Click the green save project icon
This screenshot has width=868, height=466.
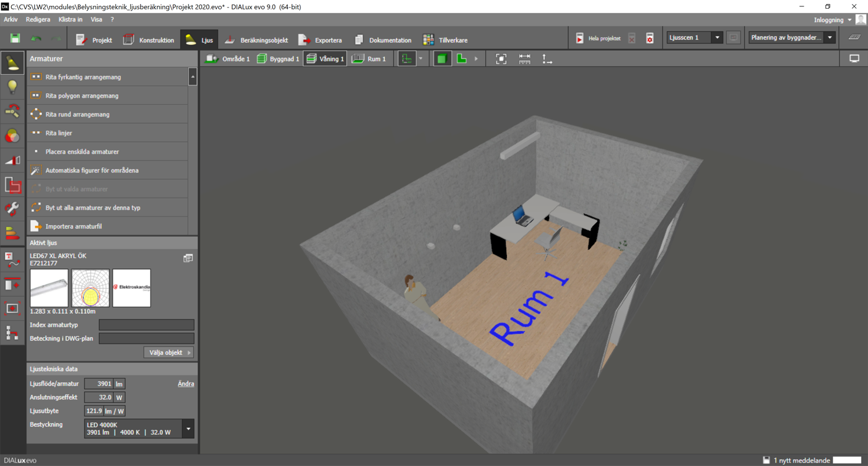tap(15, 39)
